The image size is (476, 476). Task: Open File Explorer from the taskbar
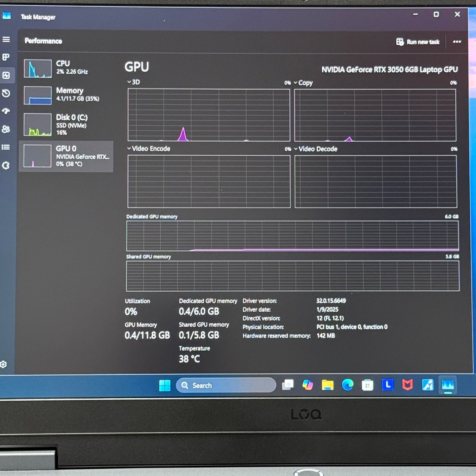click(x=327, y=385)
